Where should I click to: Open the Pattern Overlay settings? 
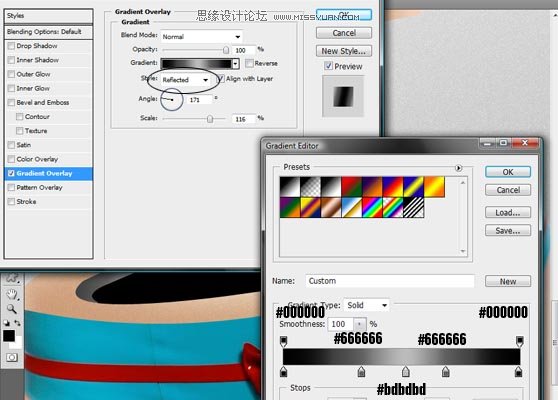tap(39, 188)
